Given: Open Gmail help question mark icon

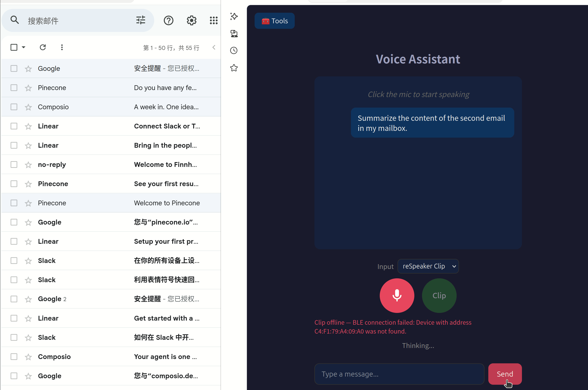Looking at the screenshot, I should pyautogui.click(x=168, y=20).
